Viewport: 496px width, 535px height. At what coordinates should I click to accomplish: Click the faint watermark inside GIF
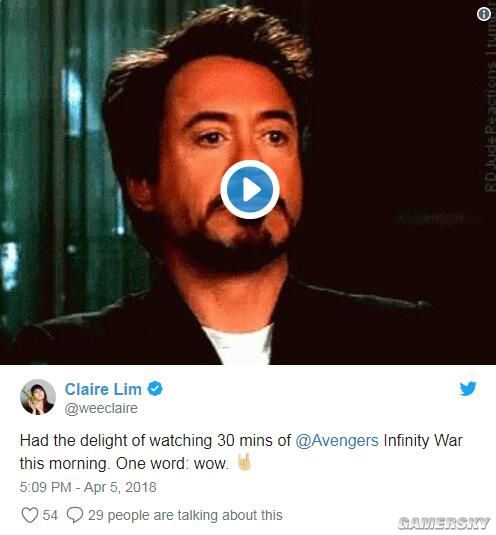click(x=438, y=218)
